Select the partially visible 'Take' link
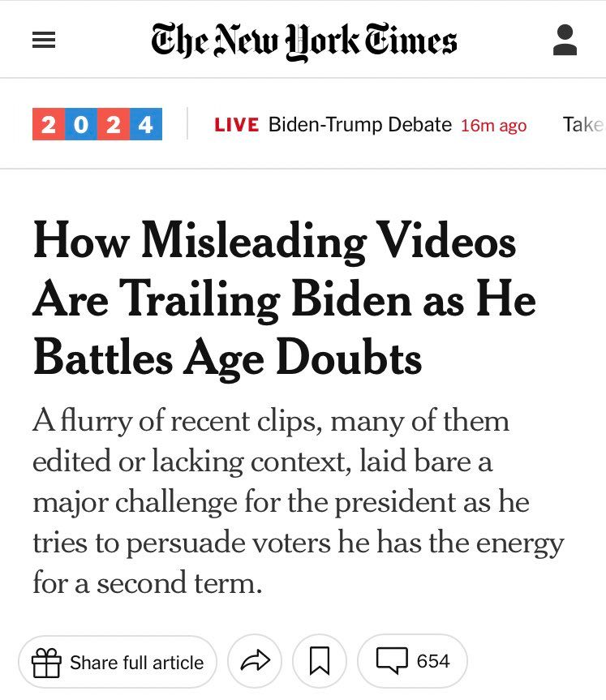Screen dimensions: 606x700 click(x=583, y=125)
